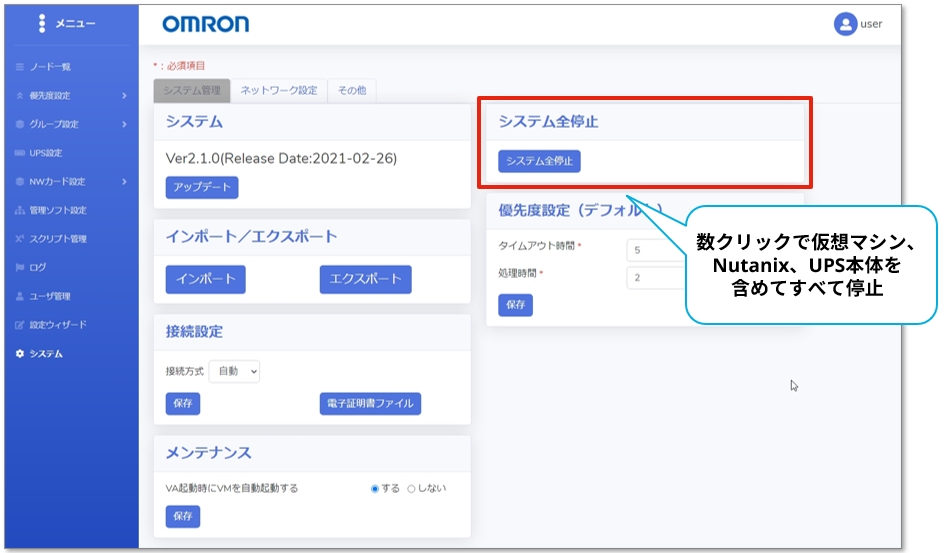Expand the 優先度設定 submenu chevron

pyautogui.click(x=124, y=95)
